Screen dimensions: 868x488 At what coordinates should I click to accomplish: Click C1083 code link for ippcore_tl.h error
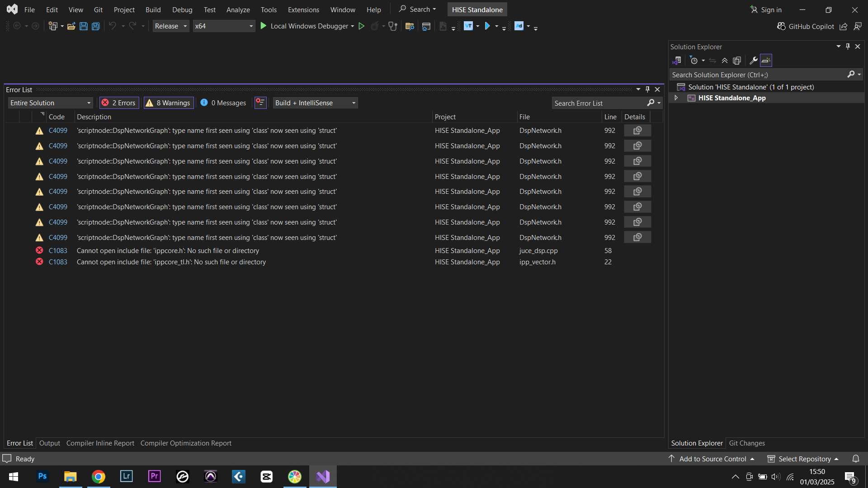(x=58, y=262)
